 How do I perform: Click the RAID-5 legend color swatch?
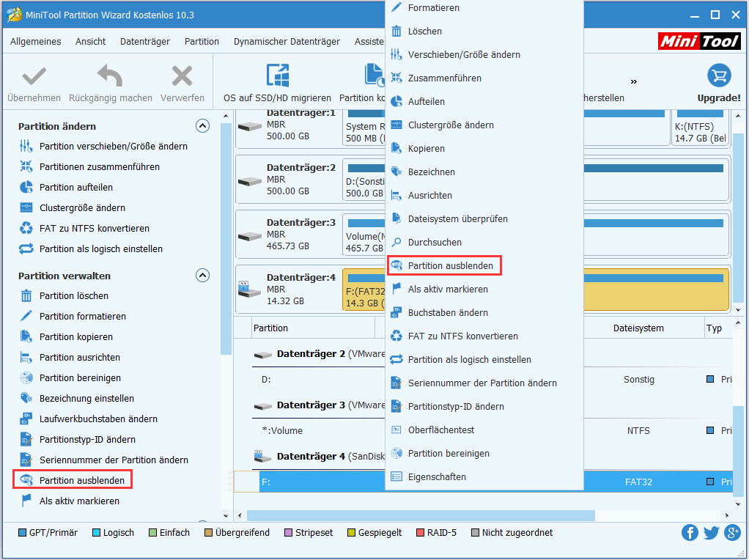coord(420,532)
